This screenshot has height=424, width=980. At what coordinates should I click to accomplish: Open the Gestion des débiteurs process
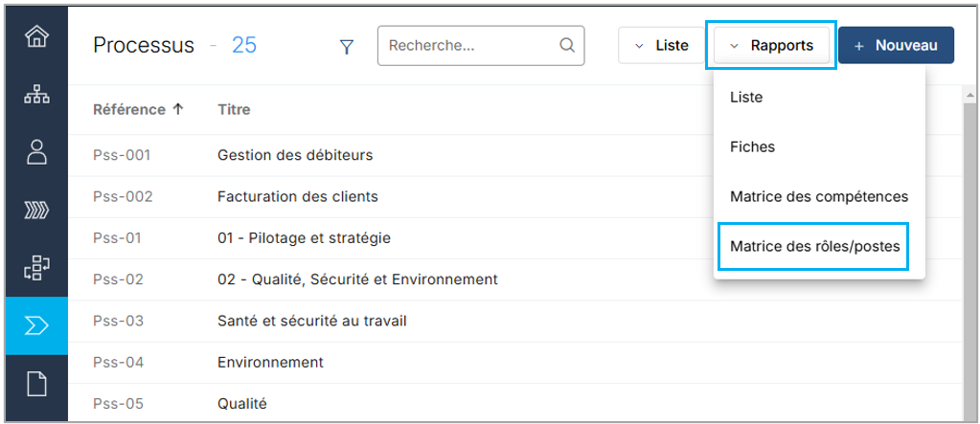pyautogui.click(x=295, y=155)
